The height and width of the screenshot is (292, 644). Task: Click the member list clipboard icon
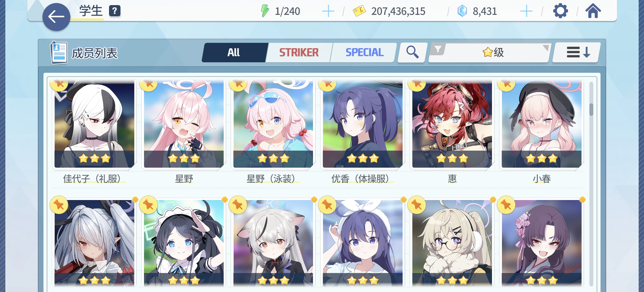pyautogui.click(x=59, y=53)
